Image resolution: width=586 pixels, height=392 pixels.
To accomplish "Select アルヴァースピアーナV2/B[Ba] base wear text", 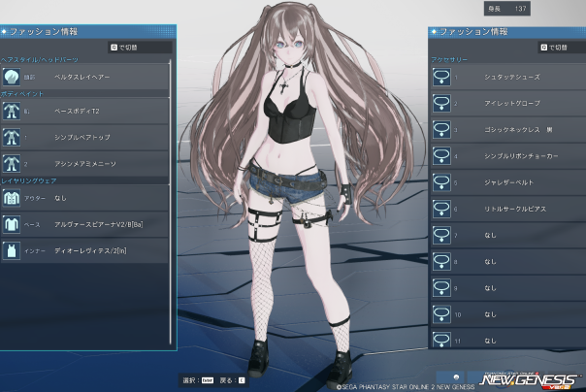I will click(99, 224).
